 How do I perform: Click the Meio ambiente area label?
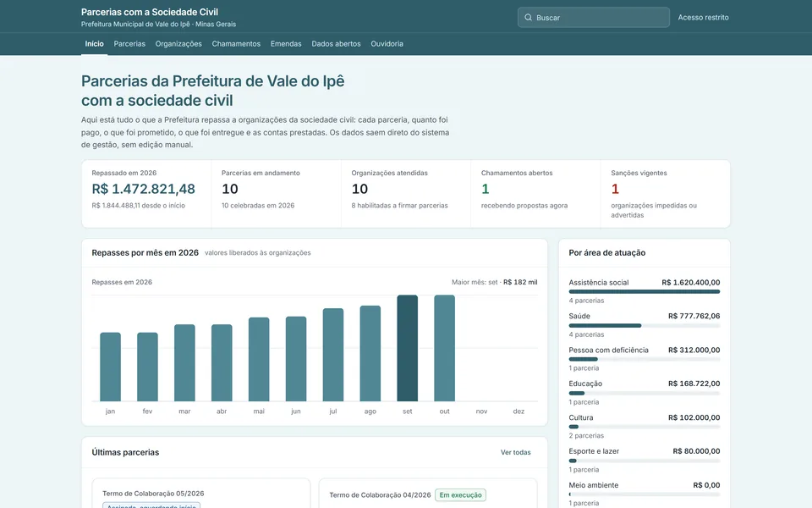click(x=594, y=486)
